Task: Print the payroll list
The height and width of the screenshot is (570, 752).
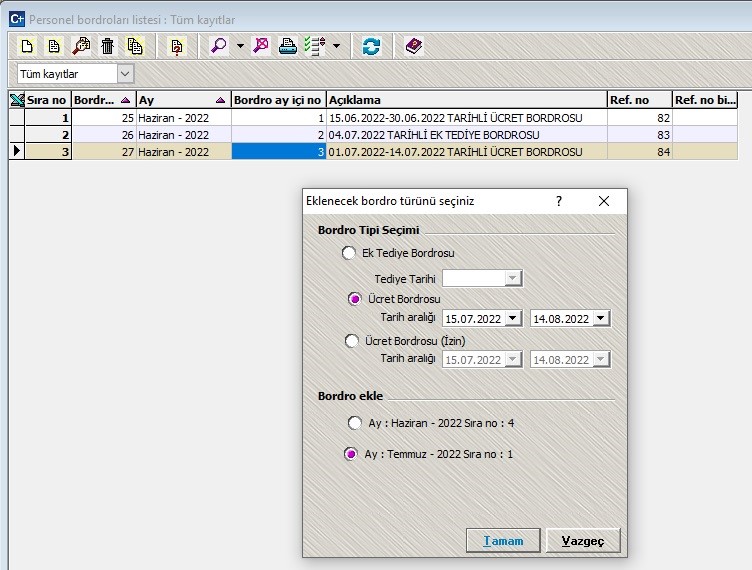Action: coord(288,47)
